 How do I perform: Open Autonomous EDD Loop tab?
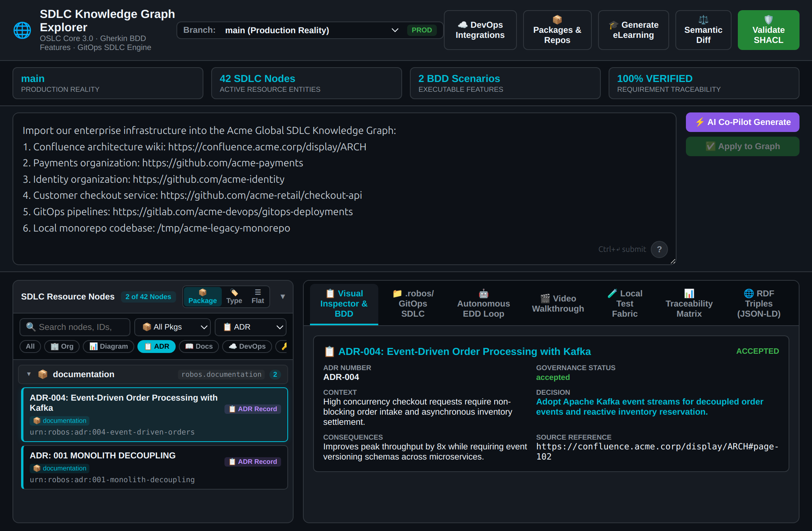click(483, 304)
